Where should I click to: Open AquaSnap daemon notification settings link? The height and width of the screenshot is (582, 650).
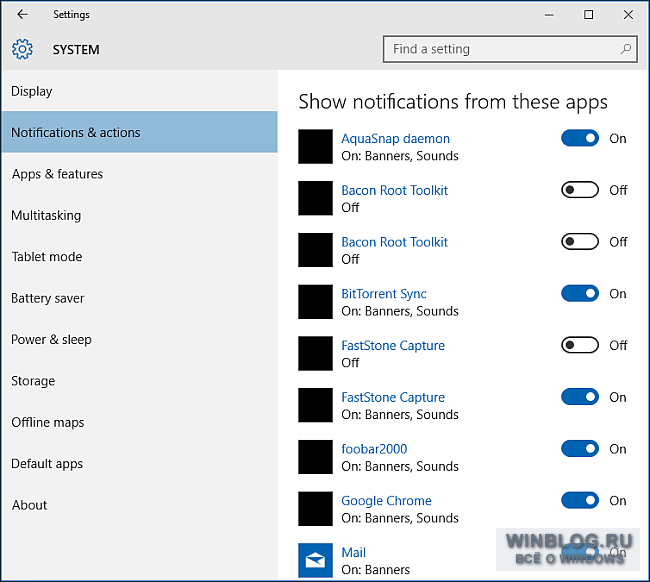(395, 138)
